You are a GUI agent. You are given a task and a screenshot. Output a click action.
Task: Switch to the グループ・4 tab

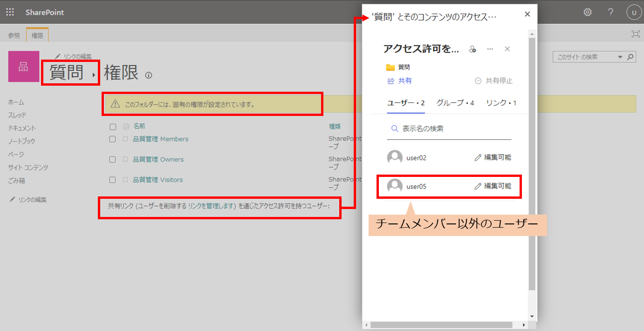coord(455,103)
